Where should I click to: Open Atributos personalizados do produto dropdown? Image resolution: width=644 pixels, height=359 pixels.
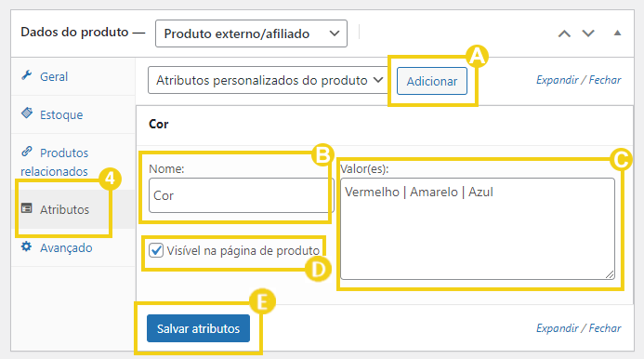[268, 80]
